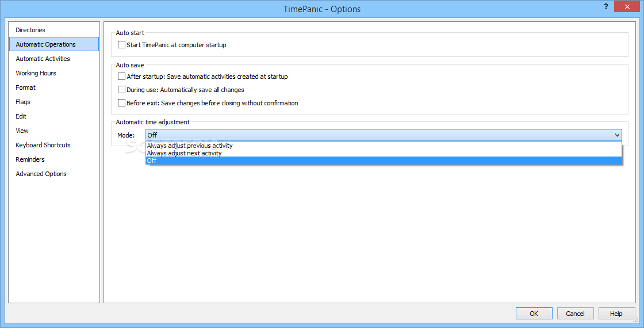Check Before exit save without confirmation
This screenshot has height=328, width=644.
click(121, 103)
